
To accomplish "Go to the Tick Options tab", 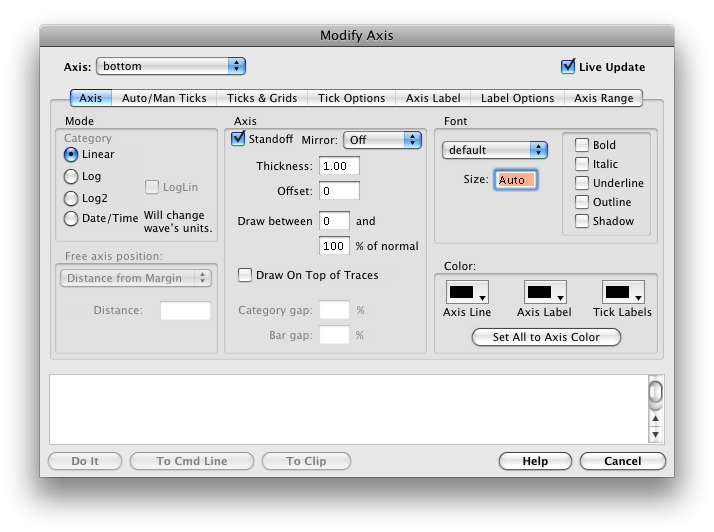I will pyautogui.click(x=351, y=98).
